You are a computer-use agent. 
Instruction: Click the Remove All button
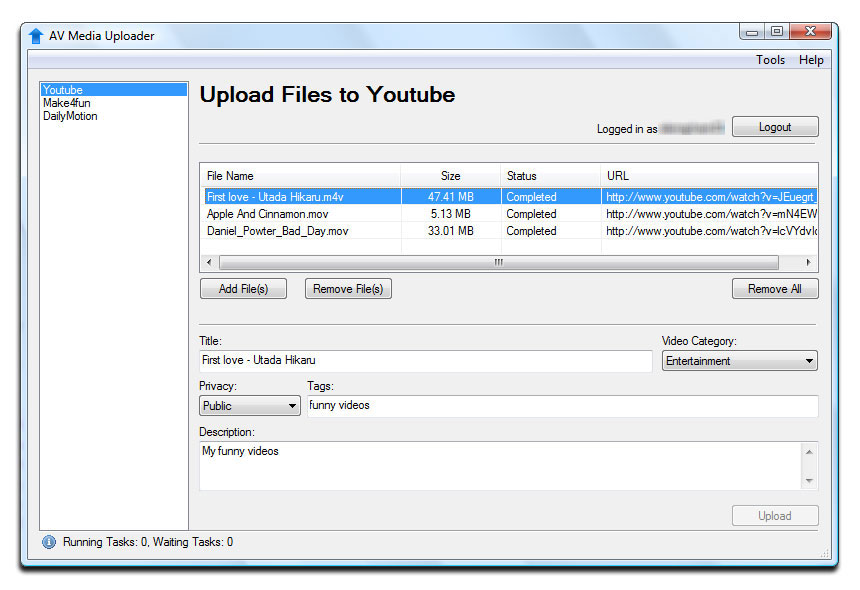click(x=774, y=288)
